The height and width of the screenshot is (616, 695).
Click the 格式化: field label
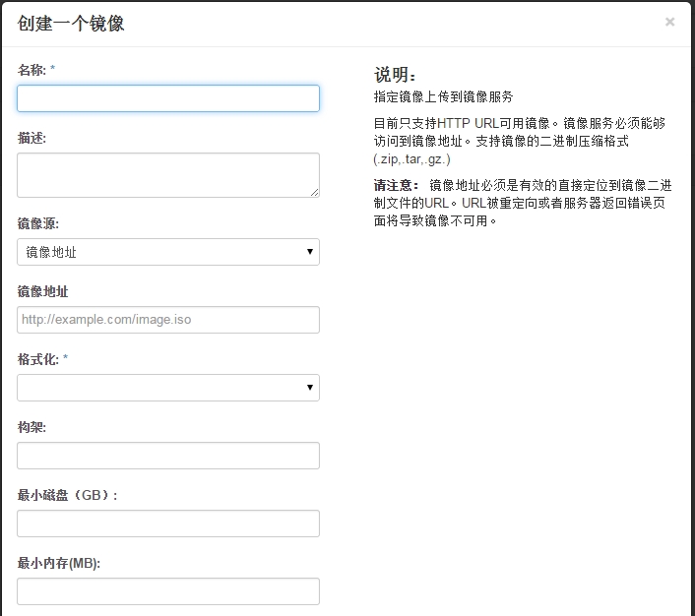[38, 359]
